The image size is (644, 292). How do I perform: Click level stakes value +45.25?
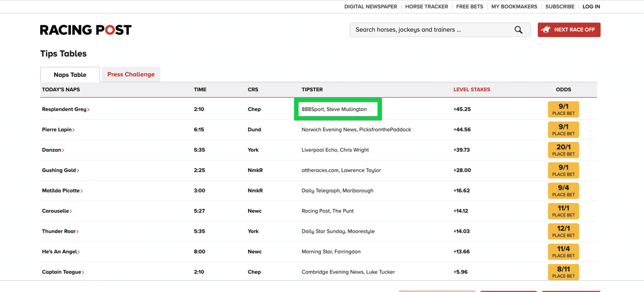462,109
